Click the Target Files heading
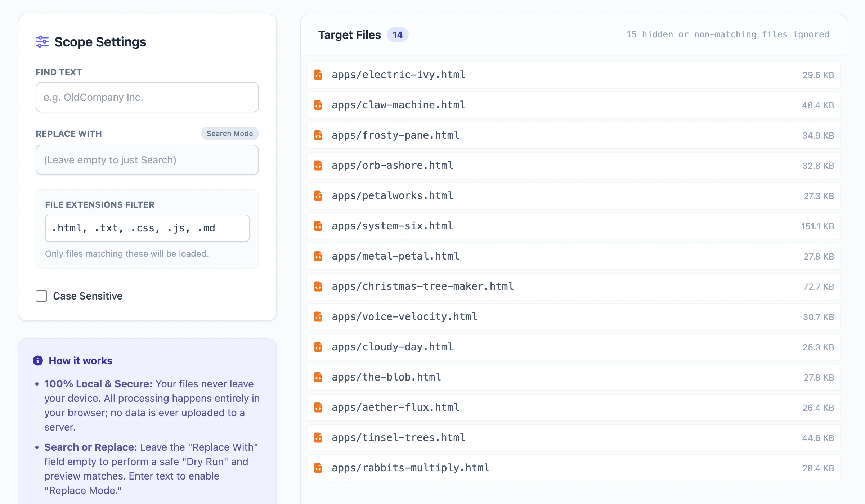 click(349, 35)
